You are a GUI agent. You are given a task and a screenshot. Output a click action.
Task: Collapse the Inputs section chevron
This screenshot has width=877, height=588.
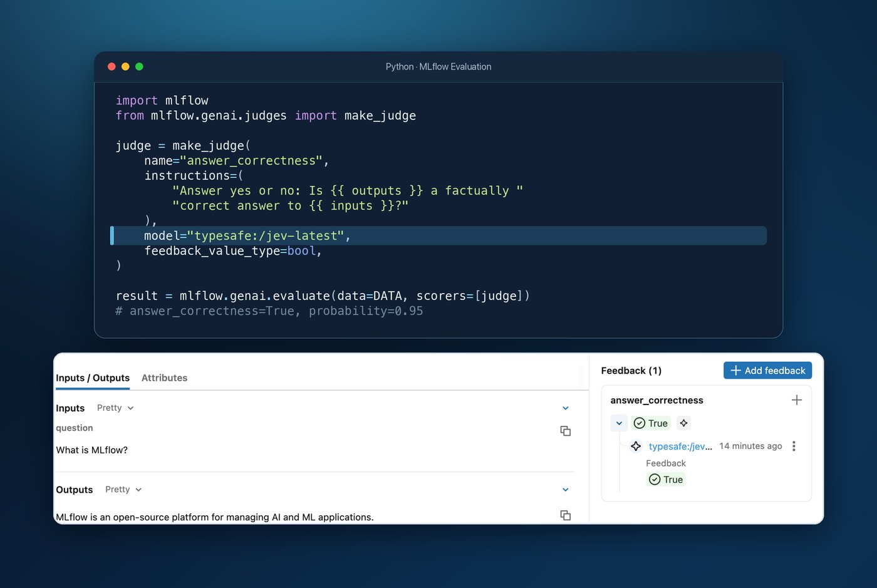point(566,408)
